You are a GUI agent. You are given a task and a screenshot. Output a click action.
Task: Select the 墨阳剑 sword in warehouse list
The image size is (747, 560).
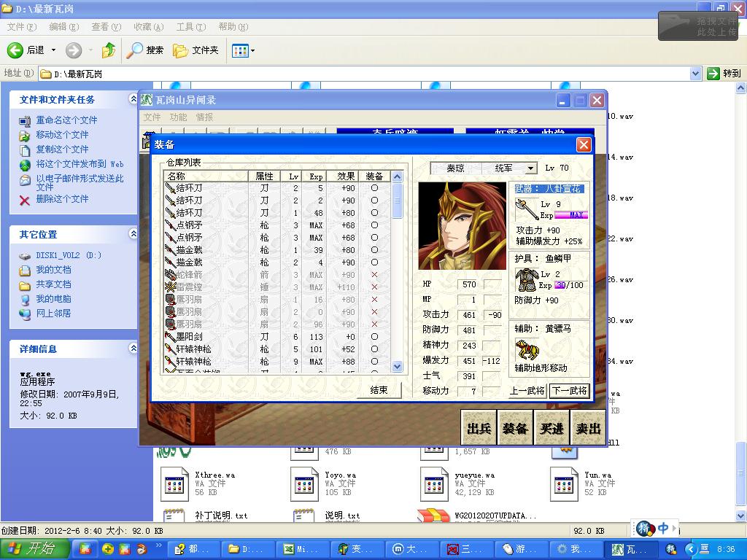[x=190, y=337]
